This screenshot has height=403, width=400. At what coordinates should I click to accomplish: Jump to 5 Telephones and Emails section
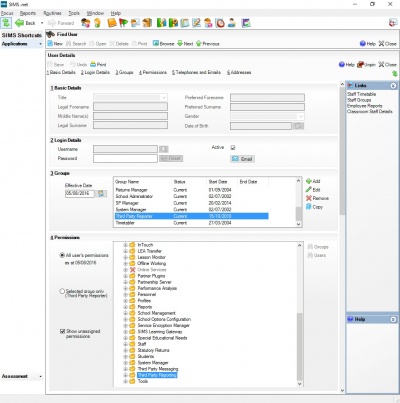point(196,72)
